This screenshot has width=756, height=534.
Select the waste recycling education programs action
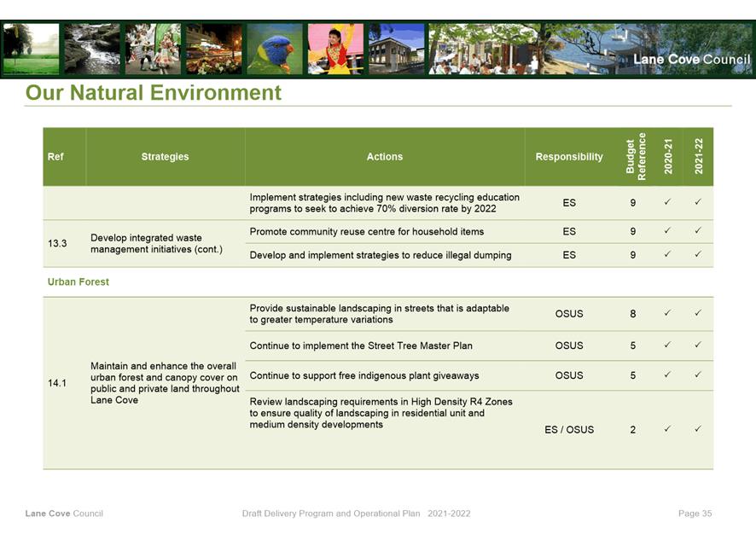pos(384,203)
